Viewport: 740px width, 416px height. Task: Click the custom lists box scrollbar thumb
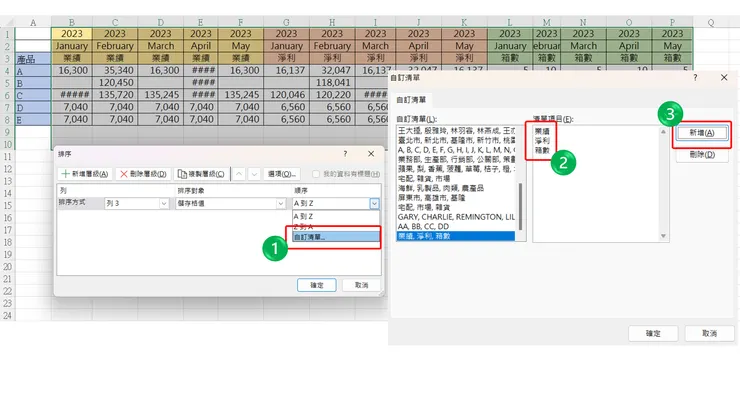tap(521, 207)
